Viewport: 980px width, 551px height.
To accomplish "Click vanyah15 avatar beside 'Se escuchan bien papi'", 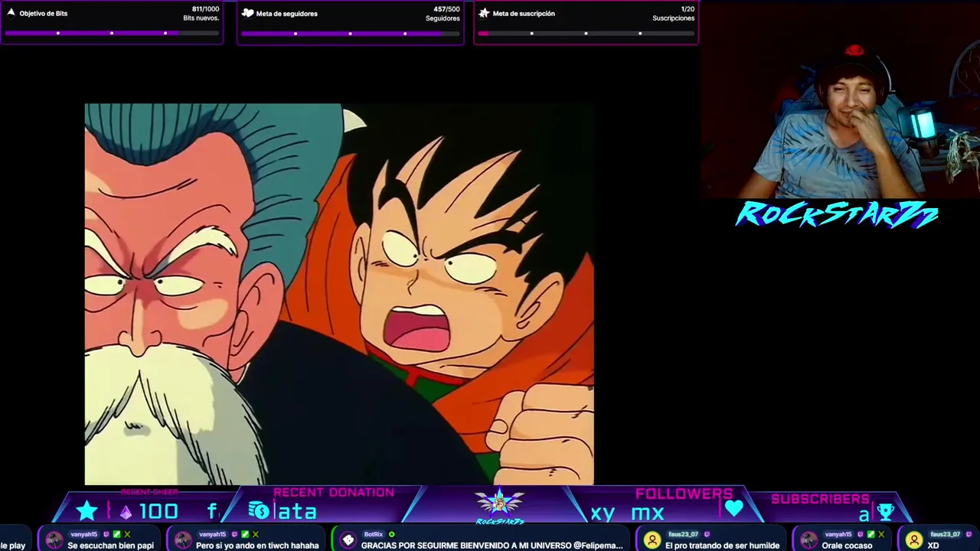I will 54,540.
